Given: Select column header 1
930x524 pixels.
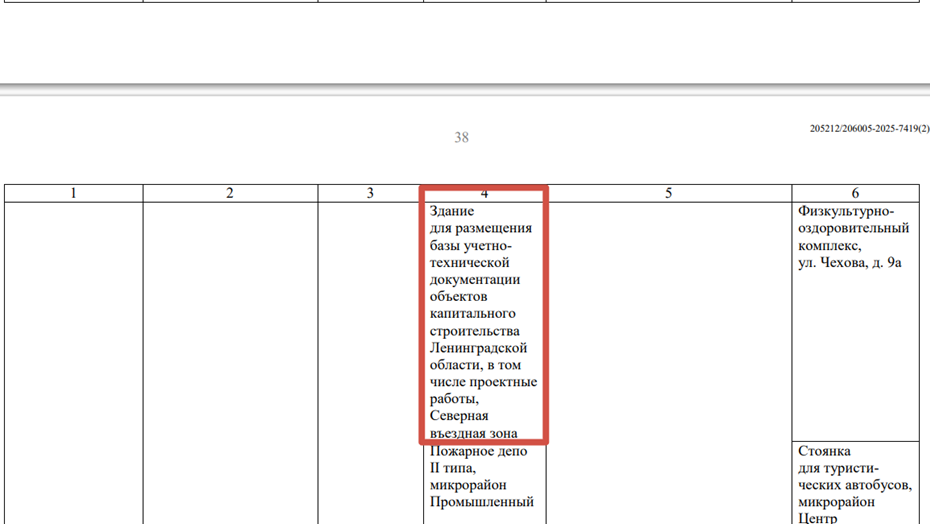Looking at the screenshot, I should point(73,193).
